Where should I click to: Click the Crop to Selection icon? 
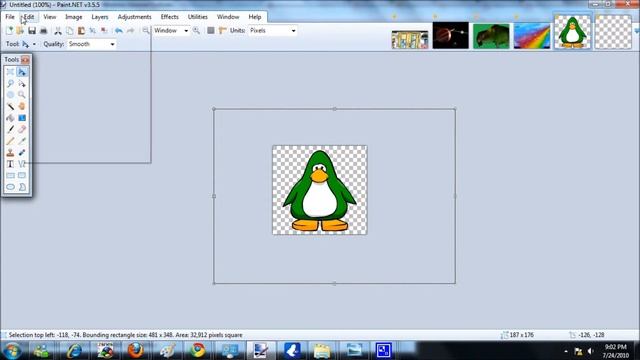click(x=93, y=31)
